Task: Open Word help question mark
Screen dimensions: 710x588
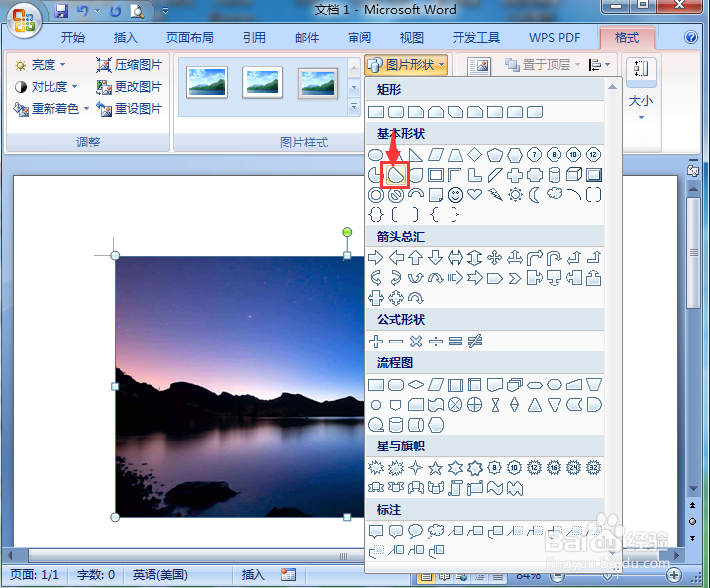Action: pyautogui.click(x=691, y=37)
